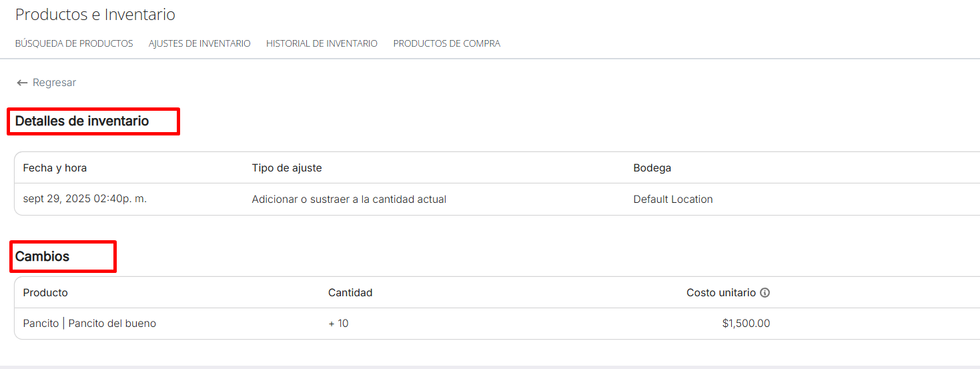Click the Fecha y hora column header
Image resolution: width=980 pixels, height=369 pixels.
tap(55, 168)
